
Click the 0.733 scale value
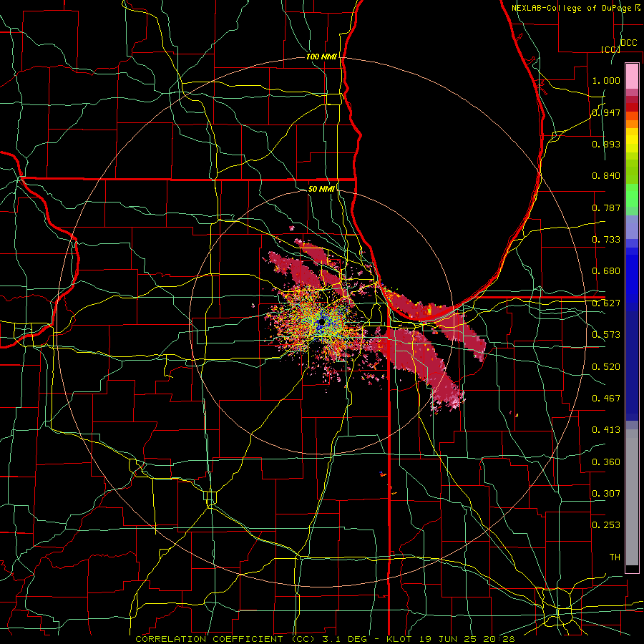coord(606,240)
